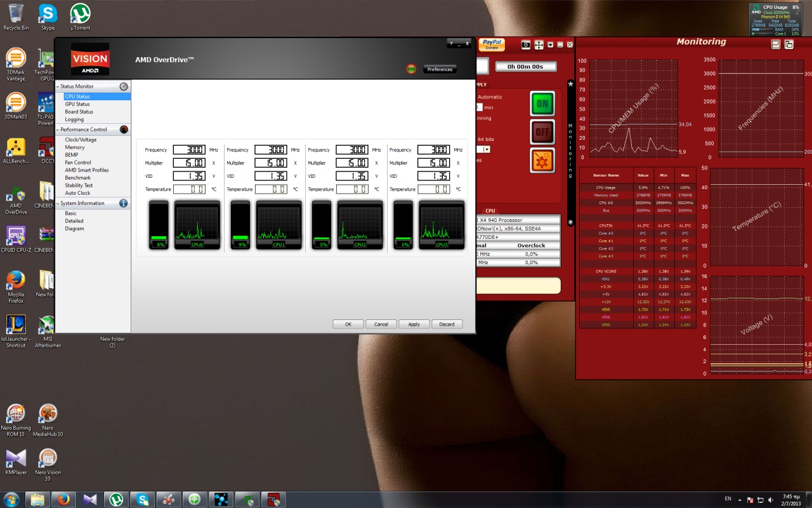Click the PayPal Donate button in OCCT
The height and width of the screenshot is (508, 812).
[492, 44]
